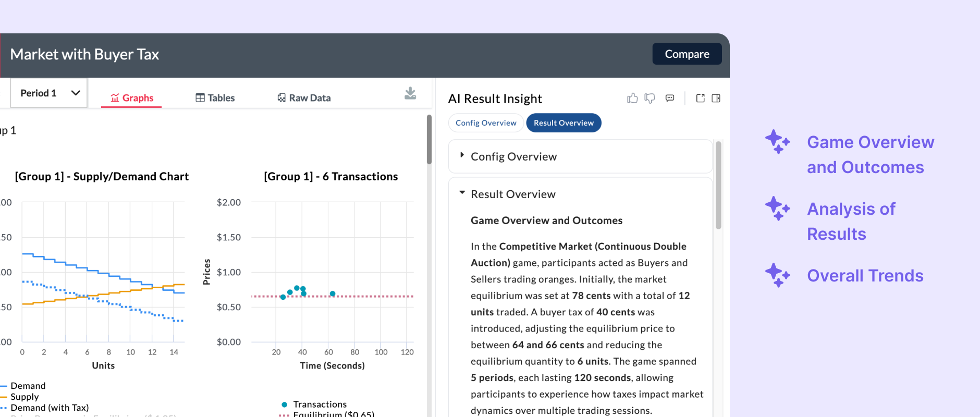This screenshot has width=980, height=417.
Task: Click the download icon above charts
Action: coord(410,93)
